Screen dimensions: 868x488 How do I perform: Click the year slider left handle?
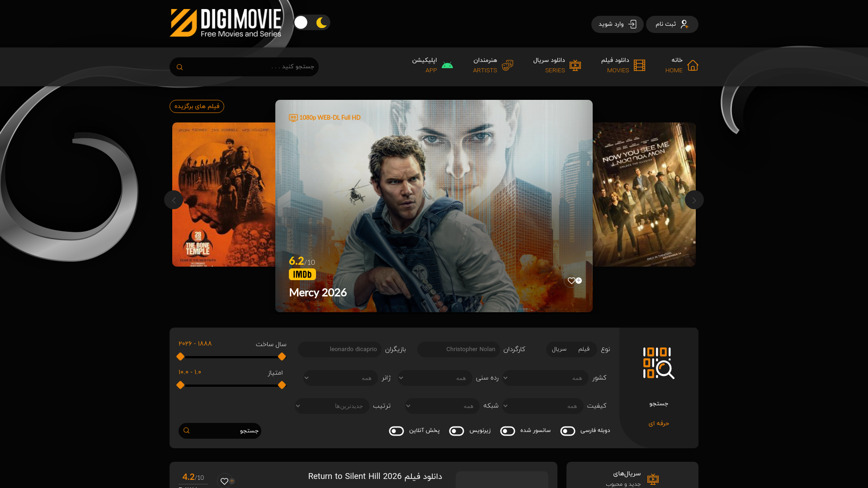tap(180, 357)
